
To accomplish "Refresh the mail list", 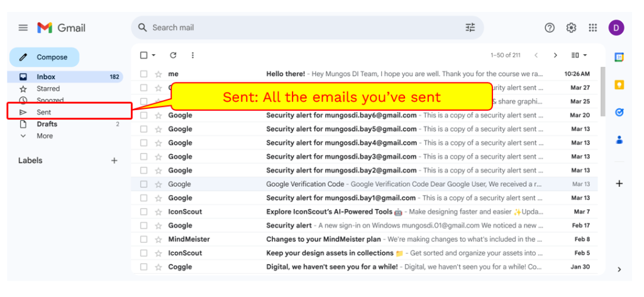I will 173,55.
